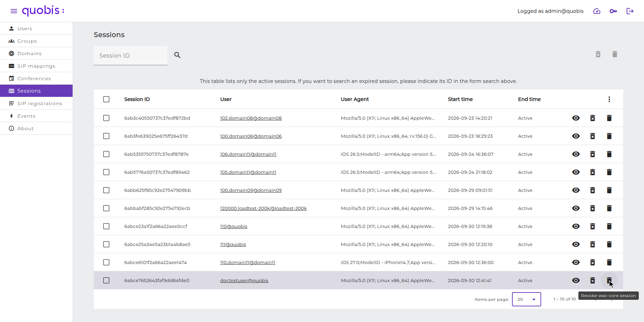
Task: Revoke wac-core session of doctestuser@quobis
Action: (609, 280)
